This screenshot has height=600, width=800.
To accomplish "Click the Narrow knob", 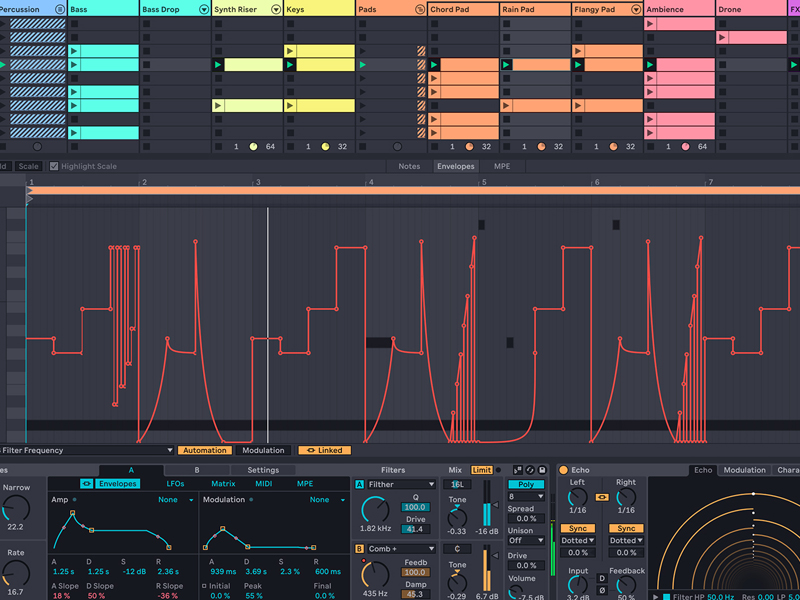I will 16,507.
